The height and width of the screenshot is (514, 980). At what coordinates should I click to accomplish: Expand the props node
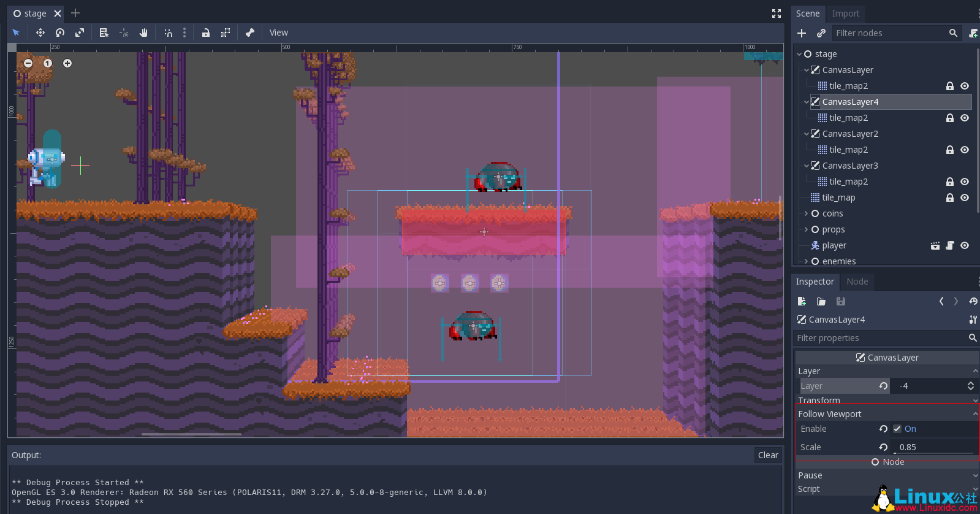[806, 229]
